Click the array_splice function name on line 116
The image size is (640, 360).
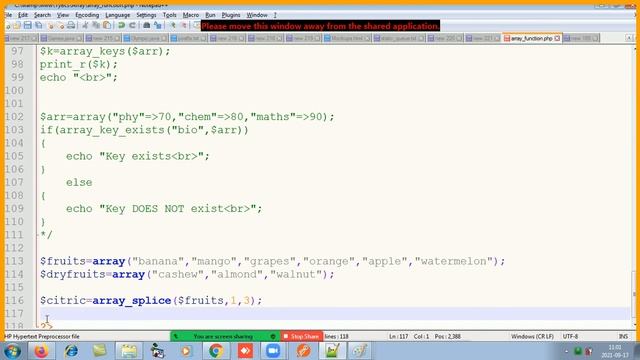131,301
